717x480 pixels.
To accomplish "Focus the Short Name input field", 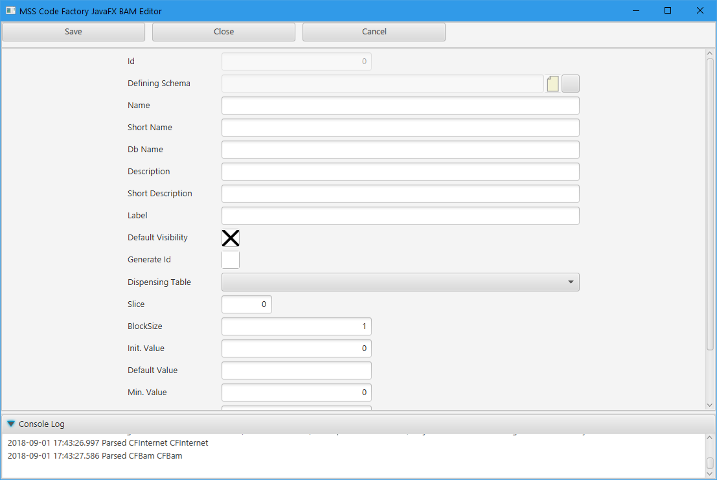I will pos(400,128).
